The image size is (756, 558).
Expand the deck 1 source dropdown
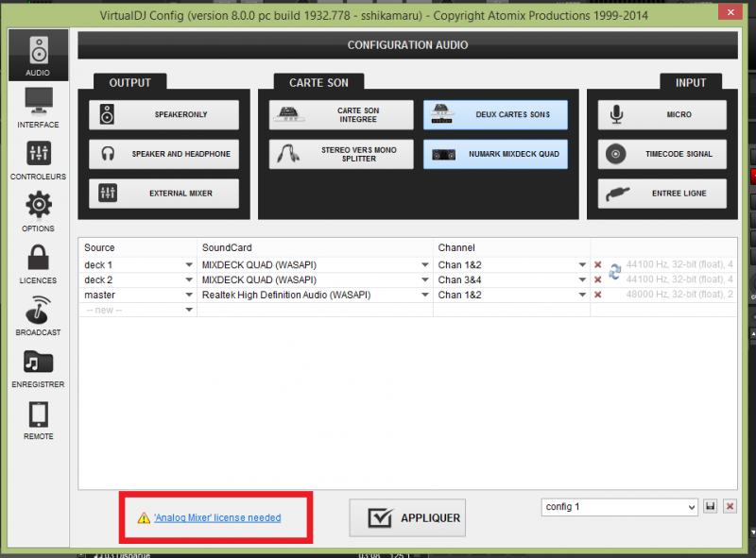(189, 265)
